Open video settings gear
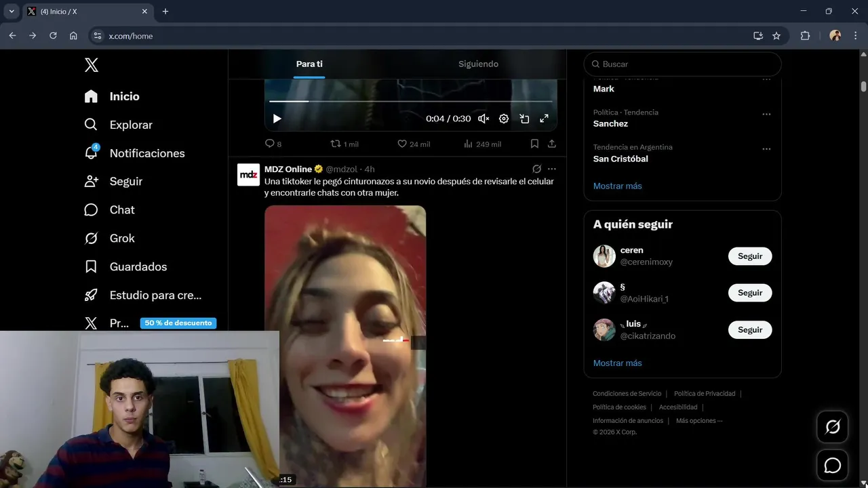The height and width of the screenshot is (488, 868). (504, 119)
